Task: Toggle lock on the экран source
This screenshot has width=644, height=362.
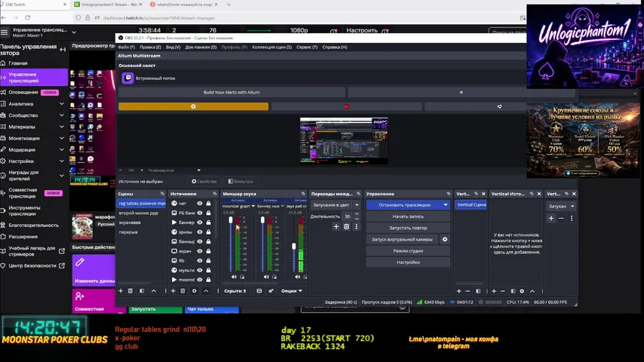Action: coord(208,251)
